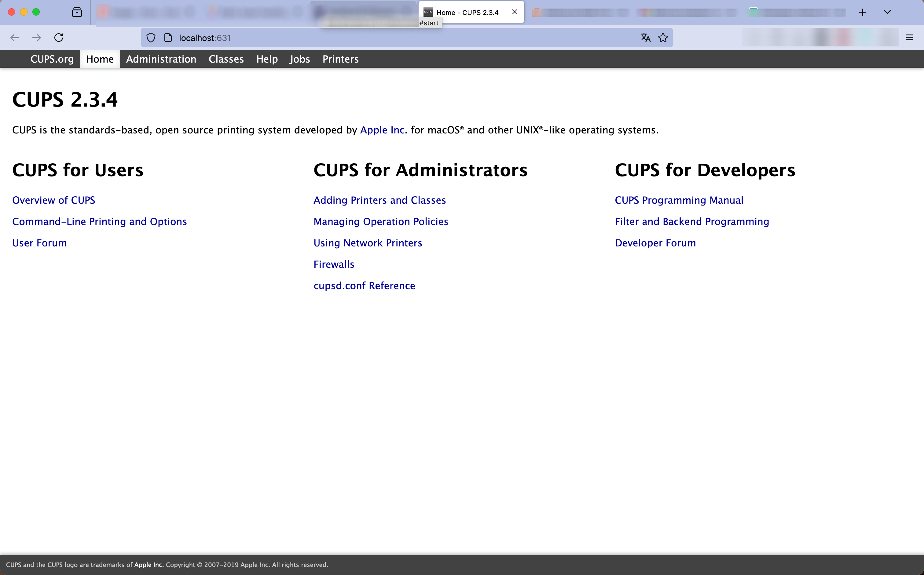Open the tracking protection shield icon
This screenshot has width=924, height=575.
(151, 38)
